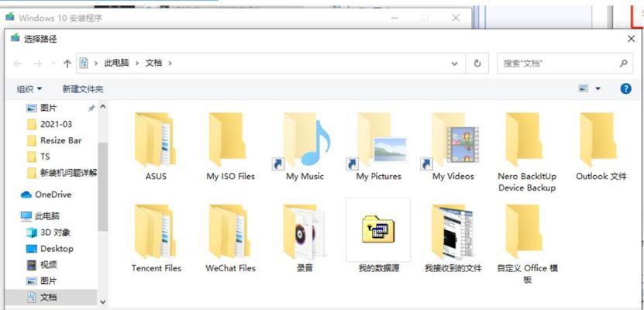Click the sidebar scrollbar thumb
This screenshot has width=644, height=310.
(102, 187)
